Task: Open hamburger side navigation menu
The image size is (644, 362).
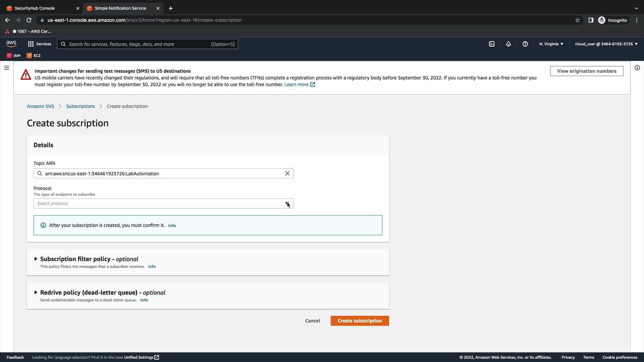Action: pyautogui.click(x=7, y=68)
